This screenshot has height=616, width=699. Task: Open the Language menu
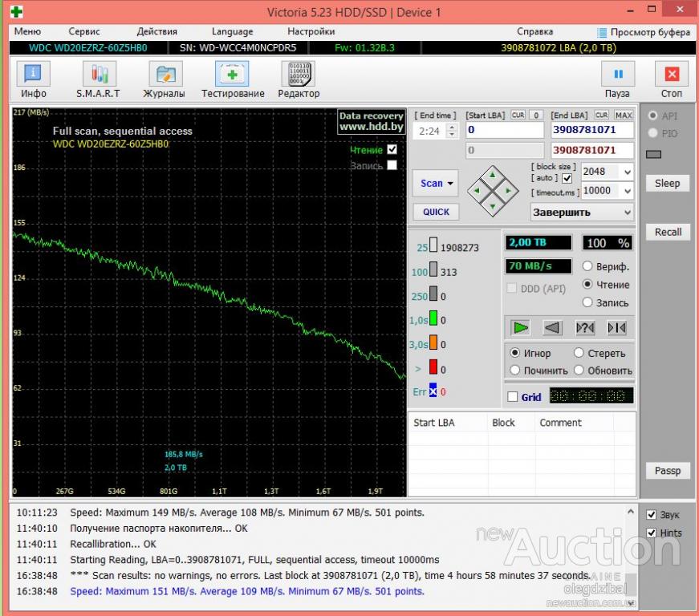tap(232, 31)
